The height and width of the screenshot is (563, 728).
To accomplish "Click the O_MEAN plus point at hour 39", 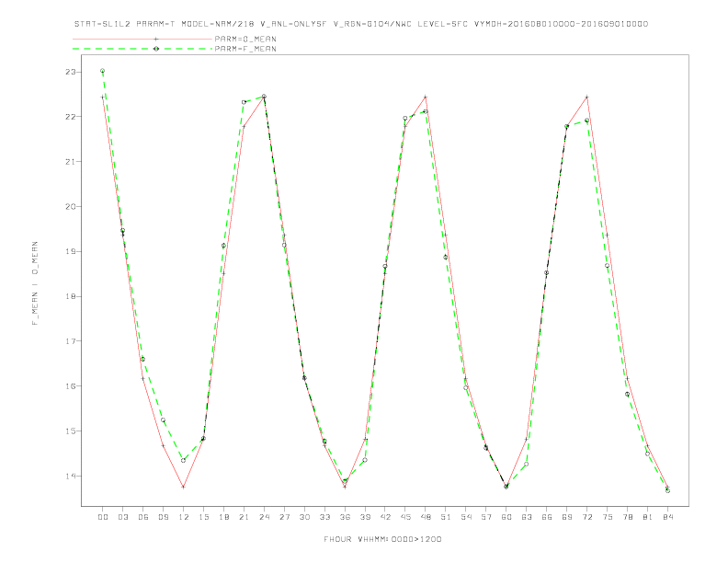I will pyautogui.click(x=365, y=439).
